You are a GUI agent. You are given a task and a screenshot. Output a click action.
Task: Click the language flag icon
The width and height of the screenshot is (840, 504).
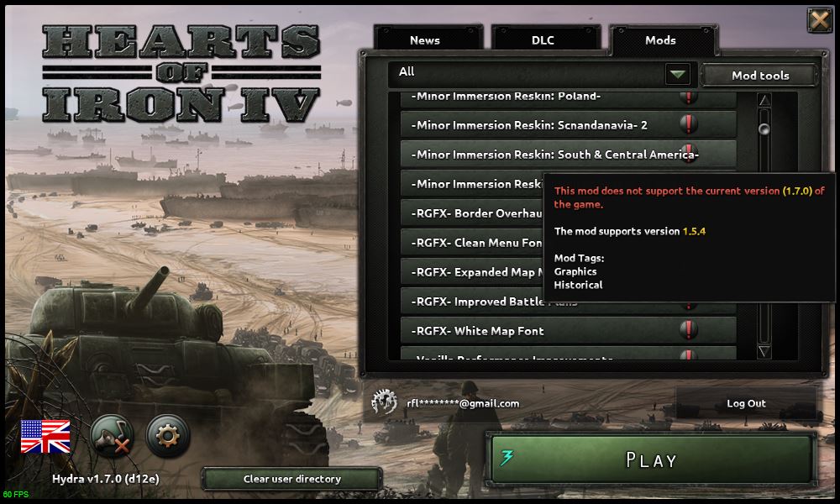(45, 437)
